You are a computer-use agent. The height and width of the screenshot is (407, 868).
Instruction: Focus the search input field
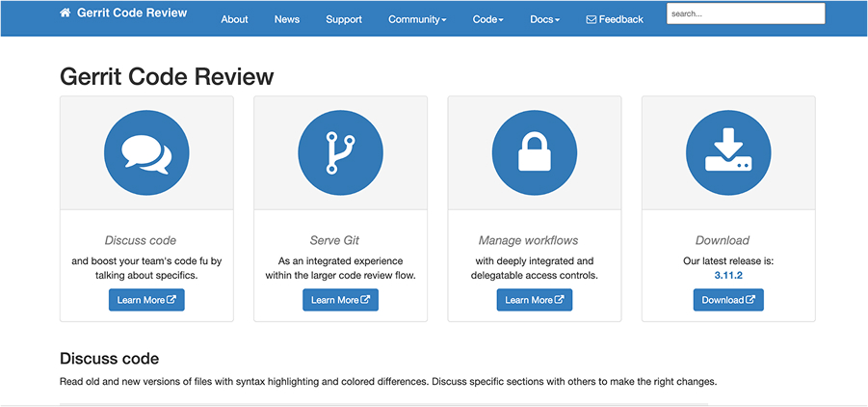[x=746, y=14]
